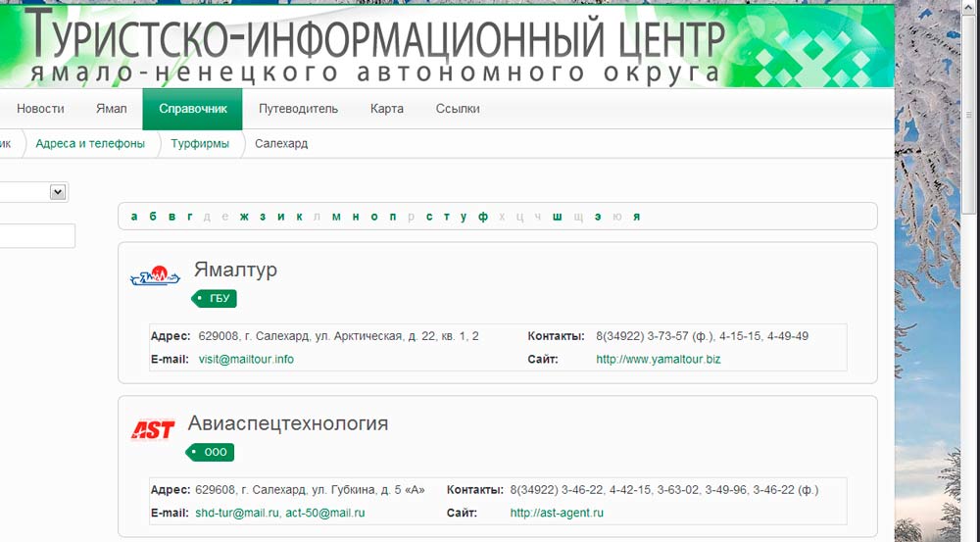980x542 pixels.
Task: Open the Ямалтур company title
Action: [x=235, y=271]
